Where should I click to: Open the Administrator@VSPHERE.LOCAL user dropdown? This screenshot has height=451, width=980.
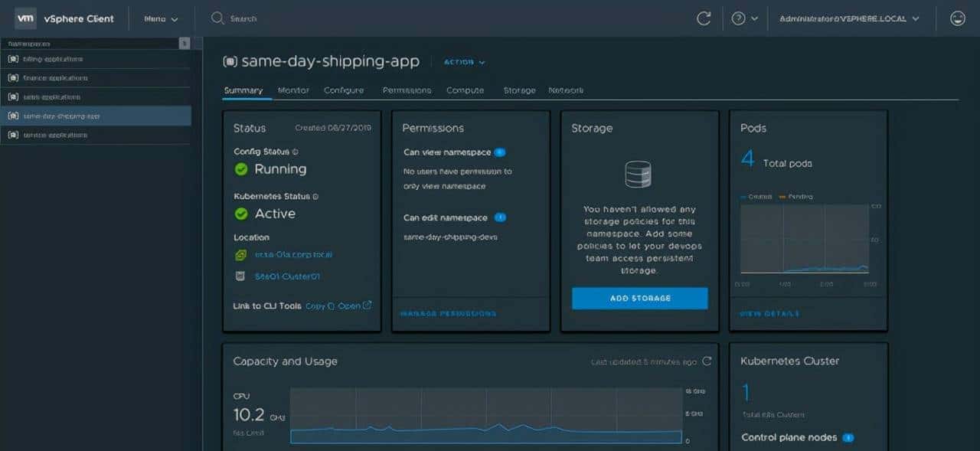844,18
